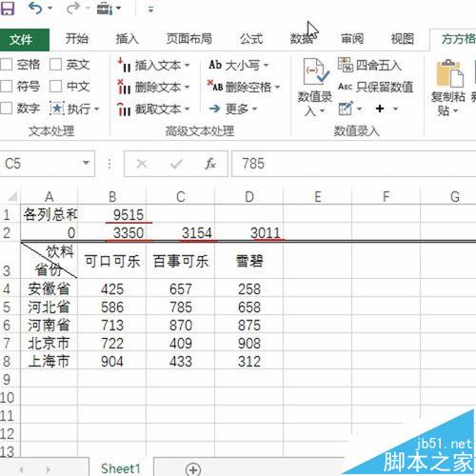
Task: Click the Redo arrow icon
Action: [x=72, y=8]
